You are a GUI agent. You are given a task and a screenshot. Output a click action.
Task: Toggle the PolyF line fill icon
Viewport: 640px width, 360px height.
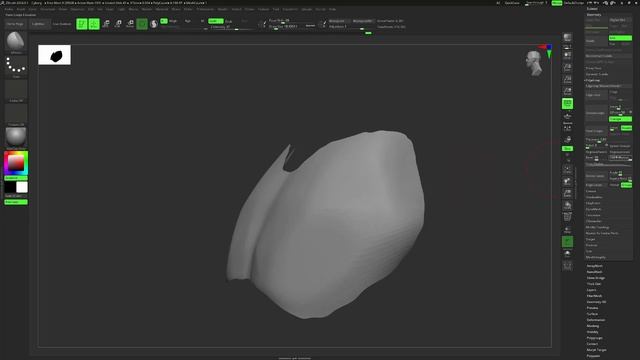pos(567,218)
